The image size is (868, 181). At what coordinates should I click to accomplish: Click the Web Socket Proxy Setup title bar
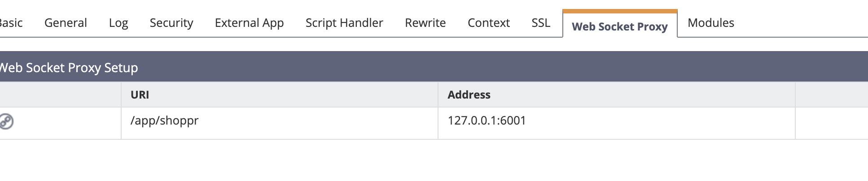pos(434,67)
